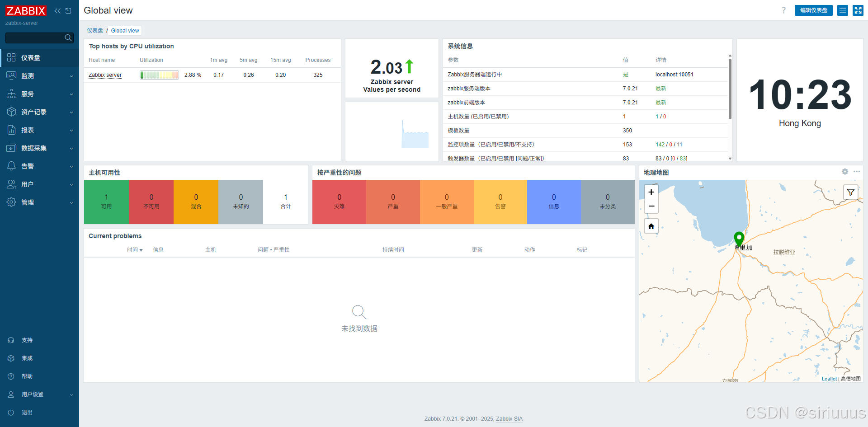Open the 仪表盘 menu item

click(39, 57)
